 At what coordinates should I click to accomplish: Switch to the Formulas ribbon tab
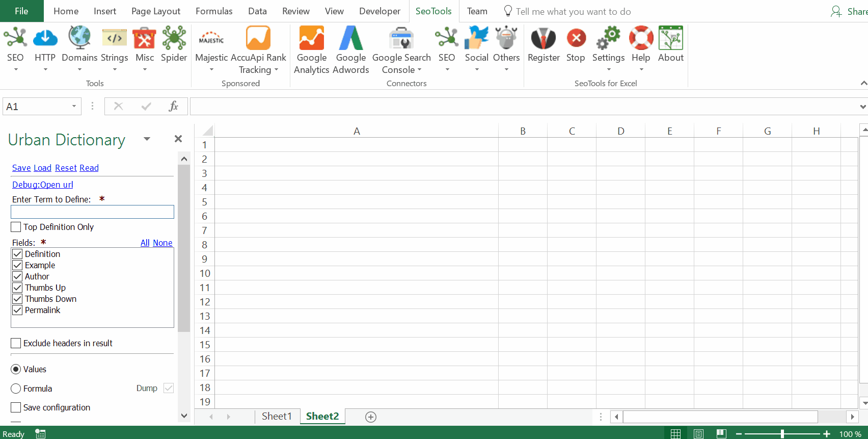(x=214, y=11)
